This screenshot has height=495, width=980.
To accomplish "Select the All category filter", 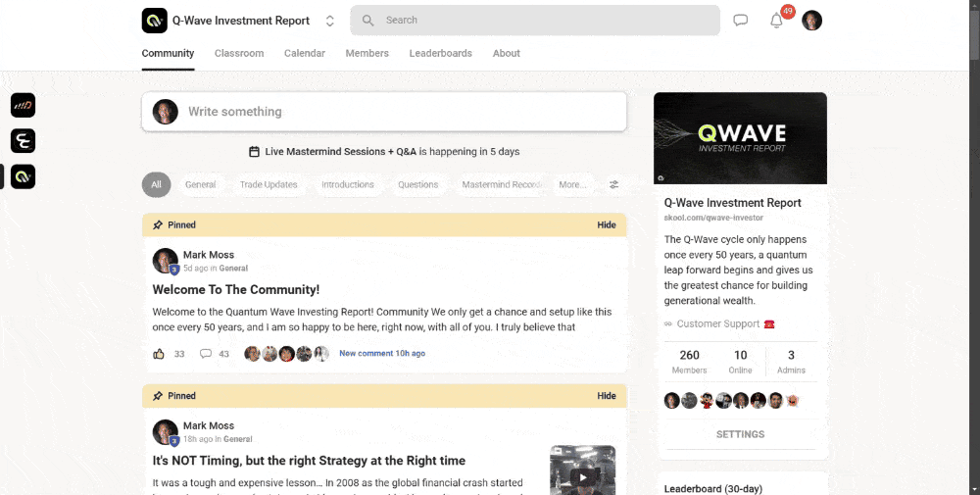I will [156, 184].
